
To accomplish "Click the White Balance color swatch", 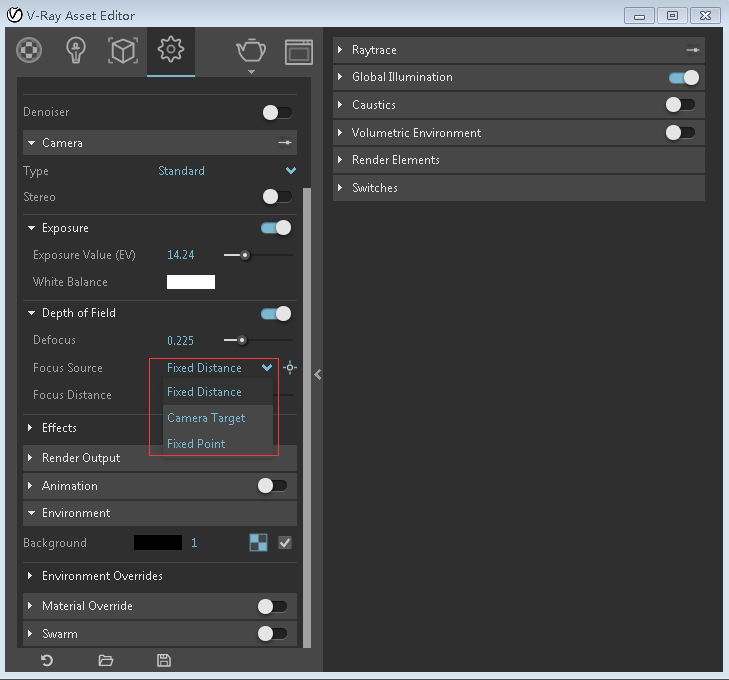I will coord(191,282).
